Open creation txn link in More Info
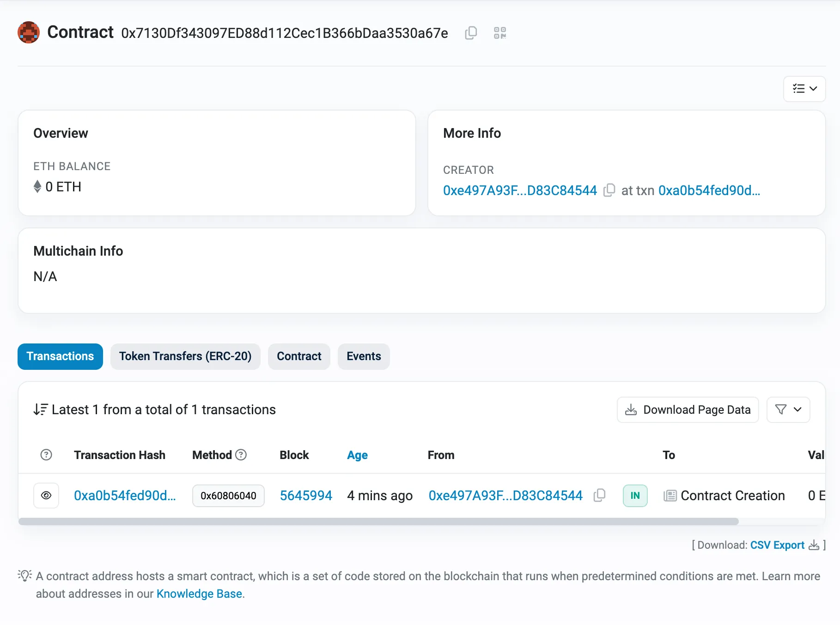Screen dimensions: 840x625 point(709,190)
